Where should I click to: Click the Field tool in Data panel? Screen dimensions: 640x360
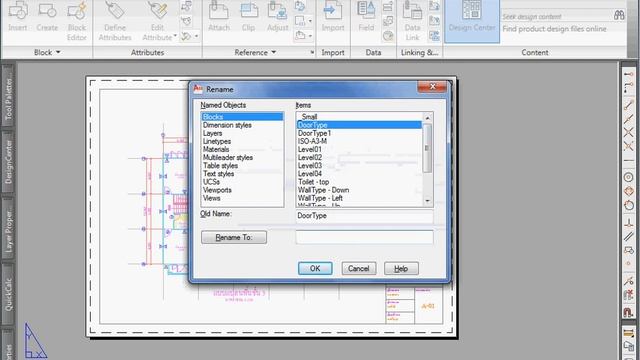[366, 16]
